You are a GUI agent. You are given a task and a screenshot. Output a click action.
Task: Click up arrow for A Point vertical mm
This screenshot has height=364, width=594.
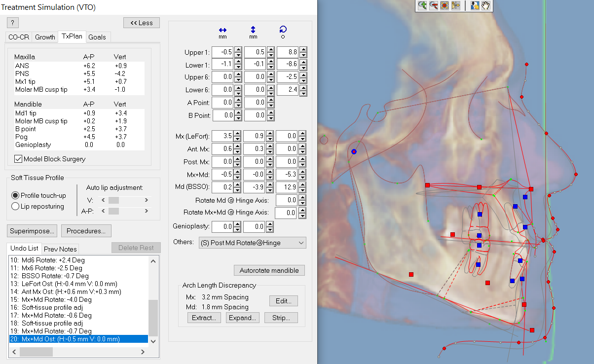271,100
